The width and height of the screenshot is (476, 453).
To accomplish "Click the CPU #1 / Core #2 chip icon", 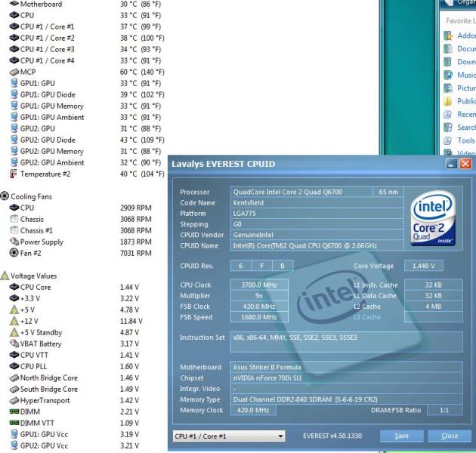I will (14, 38).
